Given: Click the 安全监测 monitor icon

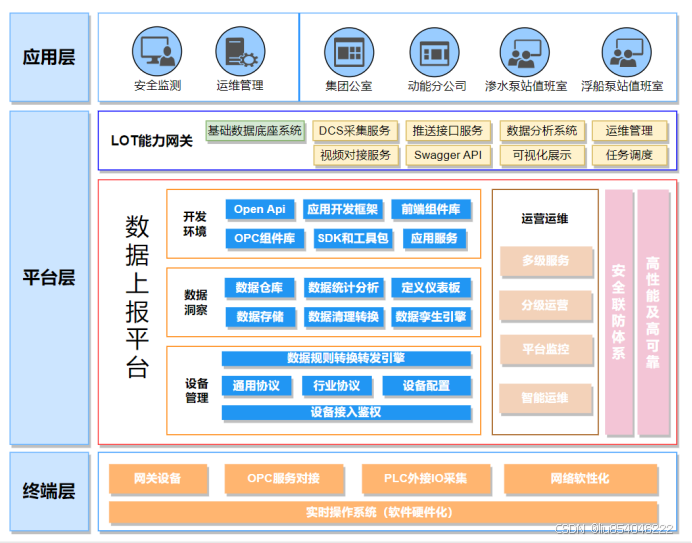Looking at the screenshot, I should 157,51.
